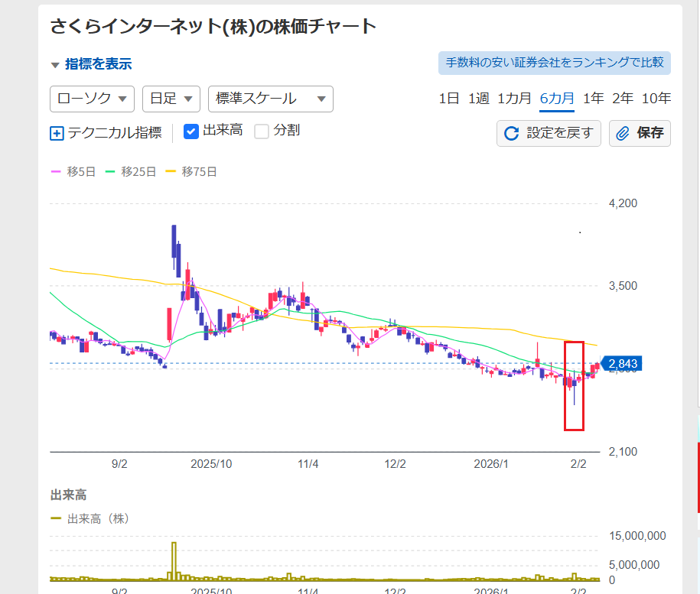Click the paperclip icon on 保存 button

pos(623,134)
